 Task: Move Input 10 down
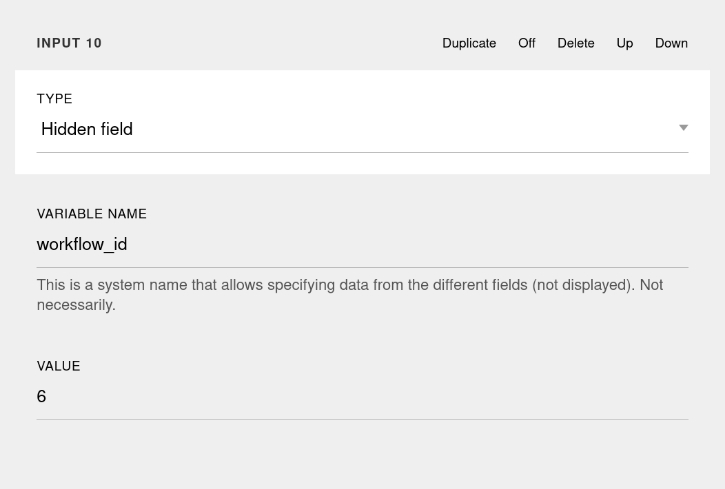coord(671,43)
